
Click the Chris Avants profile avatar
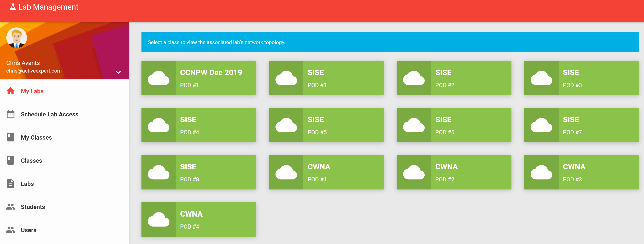pyautogui.click(x=16, y=38)
